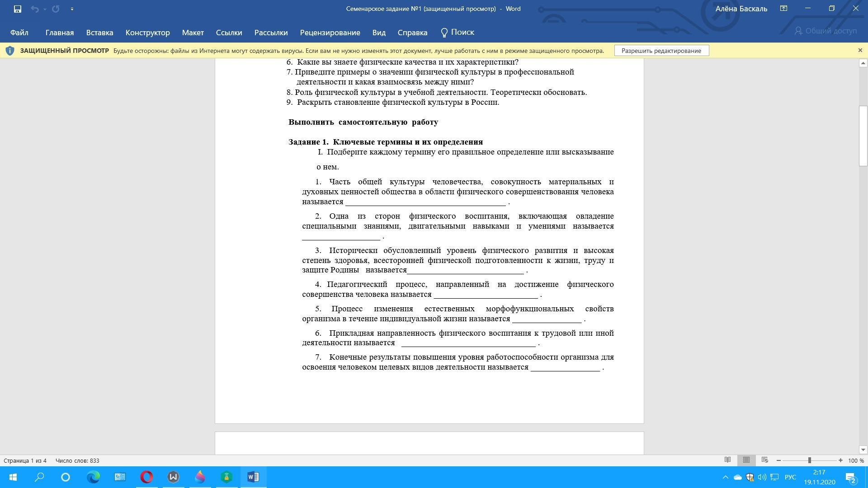The width and height of the screenshot is (868, 488).
Task: Click word count Число слов: 833
Action: tap(77, 460)
